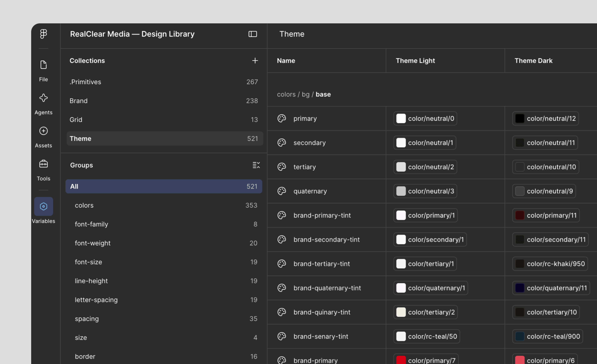Click the Theme Light column header
This screenshot has width=597, height=364.
tap(415, 61)
